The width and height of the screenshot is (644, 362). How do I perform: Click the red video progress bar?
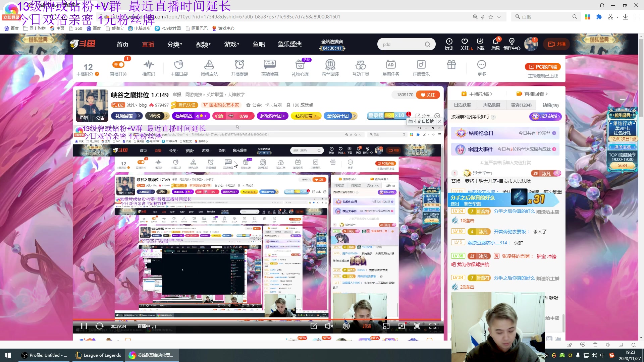(x=258, y=319)
